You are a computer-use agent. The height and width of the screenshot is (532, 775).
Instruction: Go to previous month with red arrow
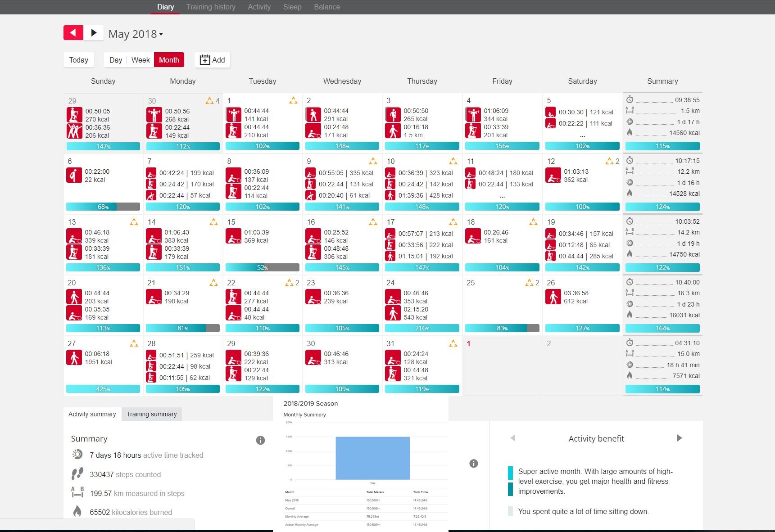coord(73,33)
